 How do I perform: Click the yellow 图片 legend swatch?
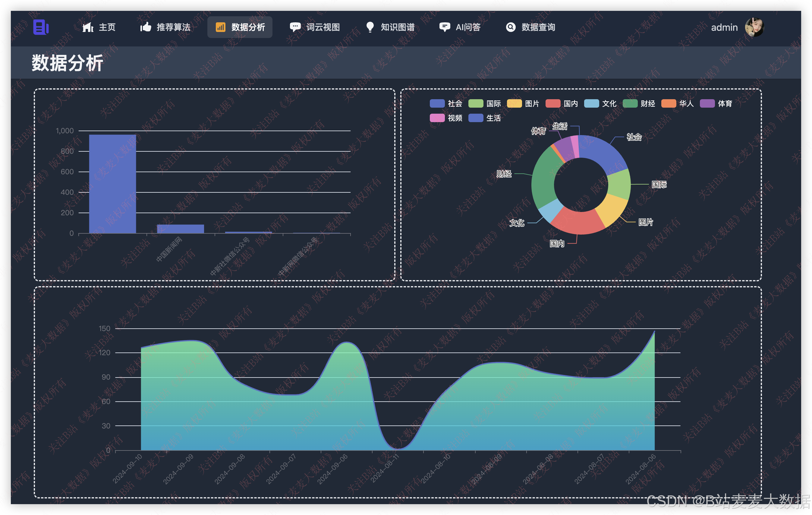click(x=514, y=103)
